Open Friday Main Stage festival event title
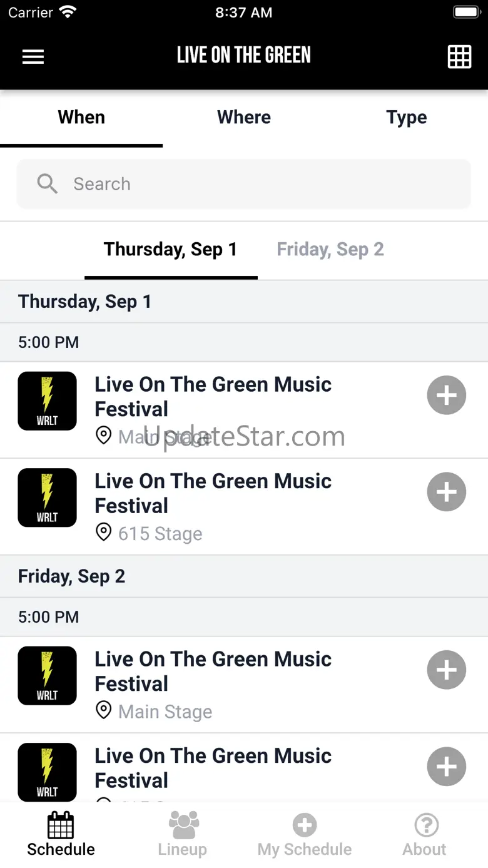The image size is (488, 868). click(x=213, y=671)
